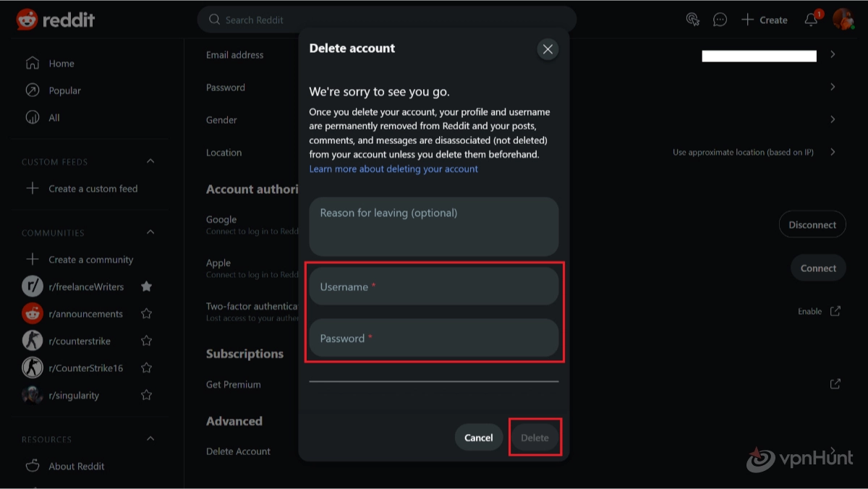
Task: Click the Reddit logo
Action: click(56, 20)
